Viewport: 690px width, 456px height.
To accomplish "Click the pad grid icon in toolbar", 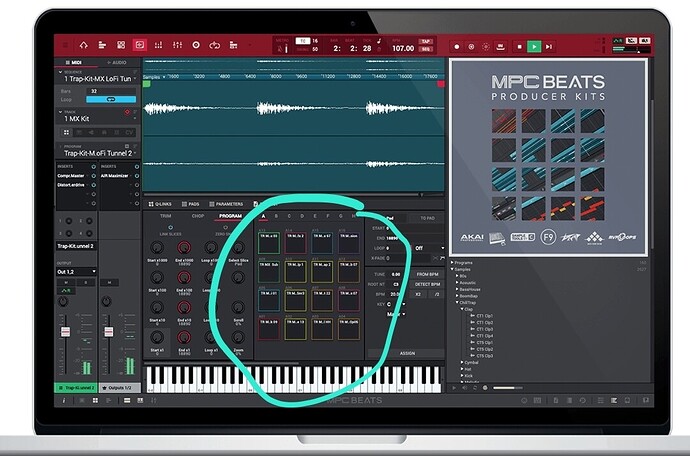I will (121, 45).
